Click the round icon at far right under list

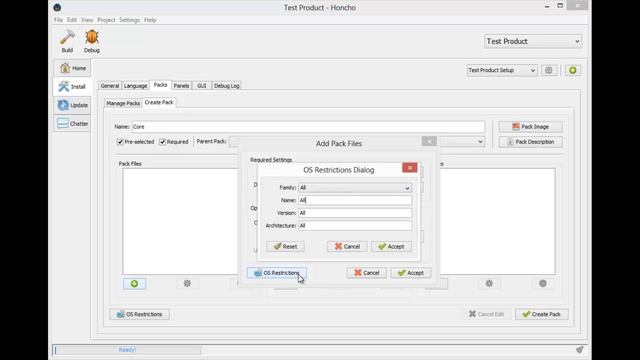(542, 283)
